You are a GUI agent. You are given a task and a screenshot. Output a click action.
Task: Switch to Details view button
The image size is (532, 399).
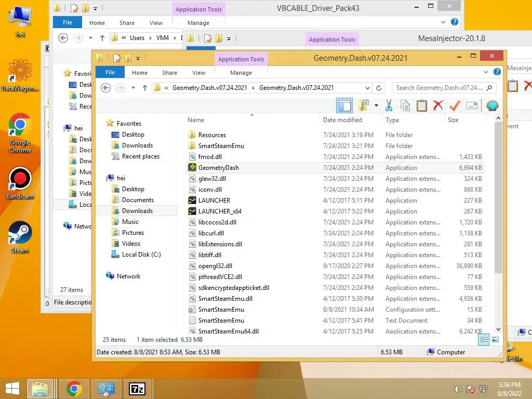click(484, 339)
